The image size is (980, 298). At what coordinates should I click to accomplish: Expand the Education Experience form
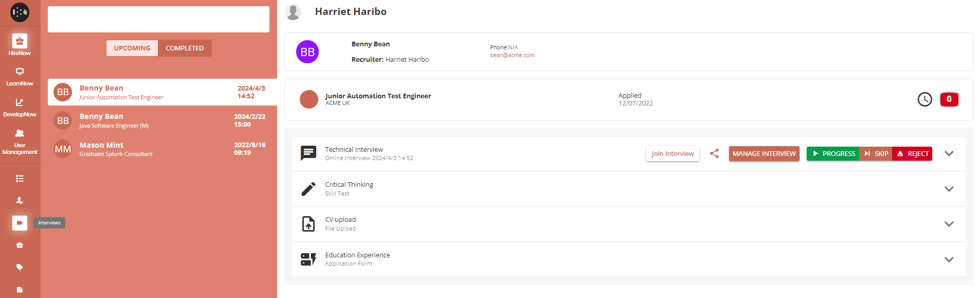click(949, 259)
